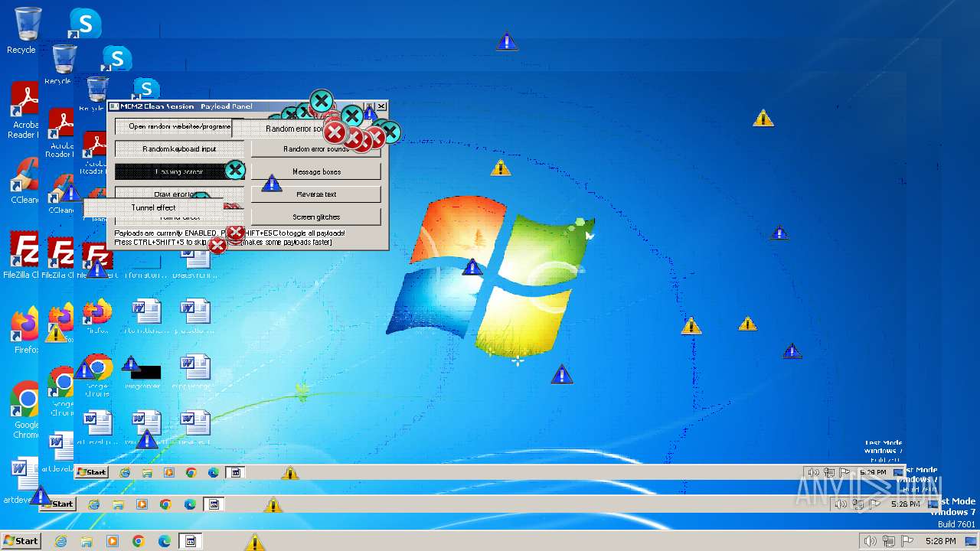Toggle the Screen glitches payload
980x551 pixels.
click(316, 217)
